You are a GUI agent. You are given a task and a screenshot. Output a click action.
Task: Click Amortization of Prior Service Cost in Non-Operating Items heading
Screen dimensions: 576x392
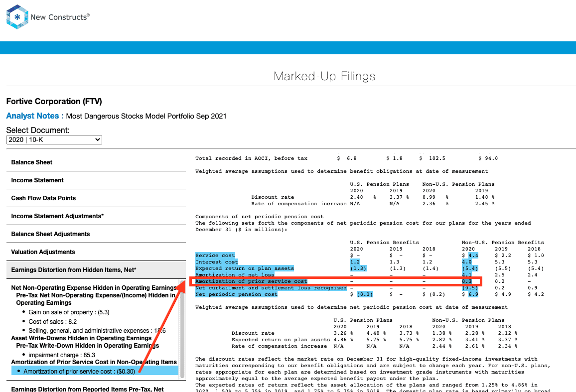click(x=94, y=362)
